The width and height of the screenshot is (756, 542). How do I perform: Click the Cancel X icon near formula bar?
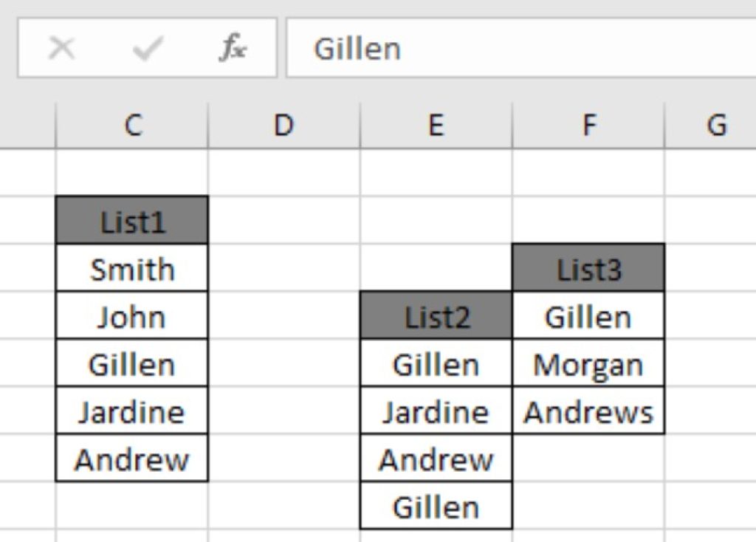62,48
